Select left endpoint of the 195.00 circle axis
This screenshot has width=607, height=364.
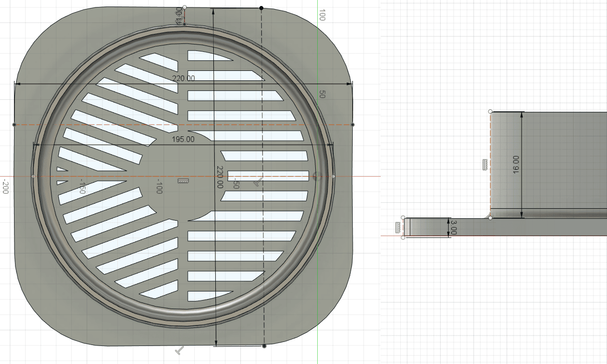(33, 176)
